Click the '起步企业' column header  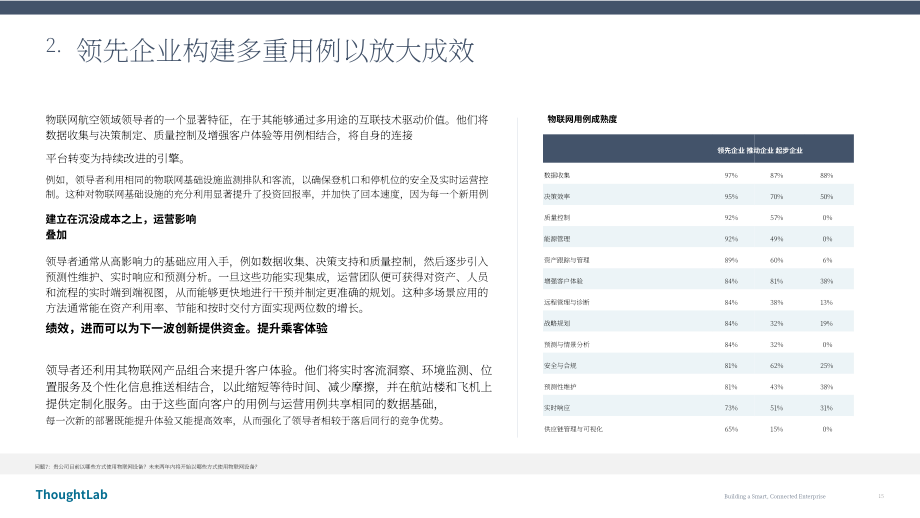(789, 151)
